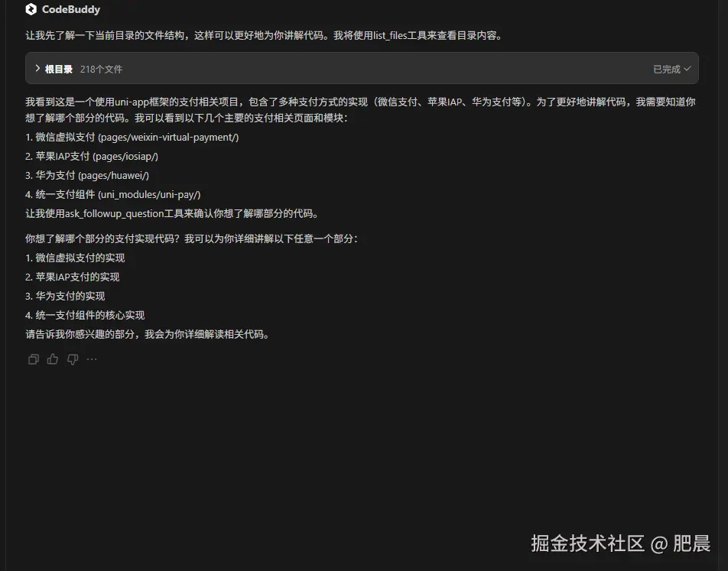The height and width of the screenshot is (571, 728).
Task: Click the ask_followup_question tool sentence
Action: coord(172,213)
